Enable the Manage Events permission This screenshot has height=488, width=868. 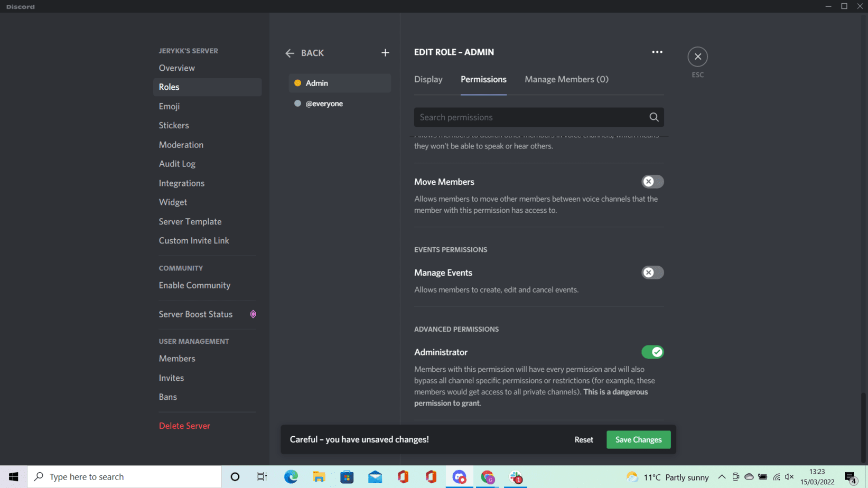click(x=652, y=273)
